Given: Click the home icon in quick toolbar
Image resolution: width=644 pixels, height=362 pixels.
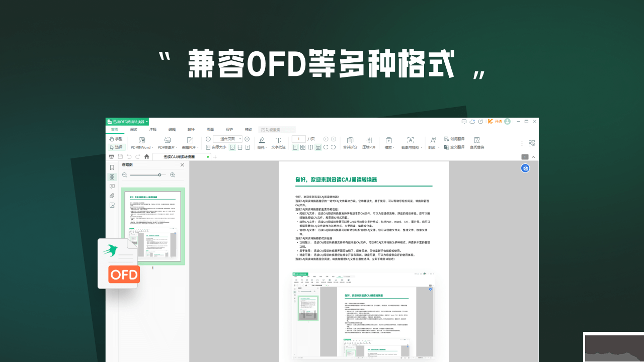Looking at the screenshot, I should (146, 157).
